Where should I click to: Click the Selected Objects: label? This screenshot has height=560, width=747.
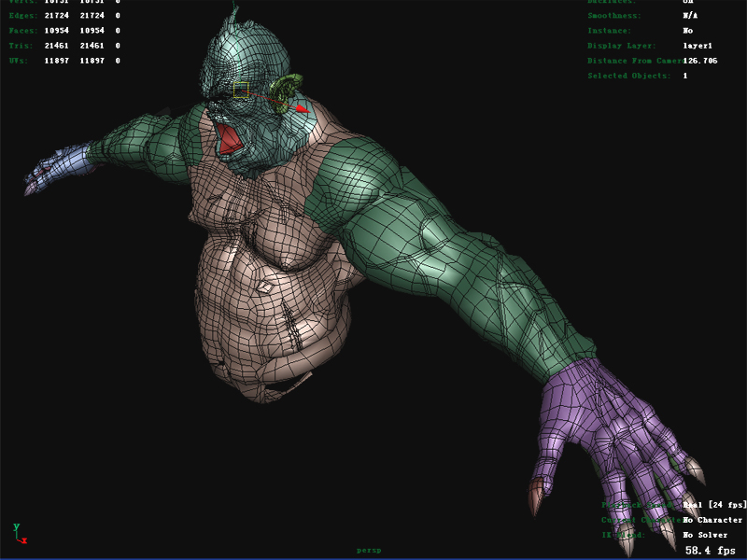click(x=628, y=76)
